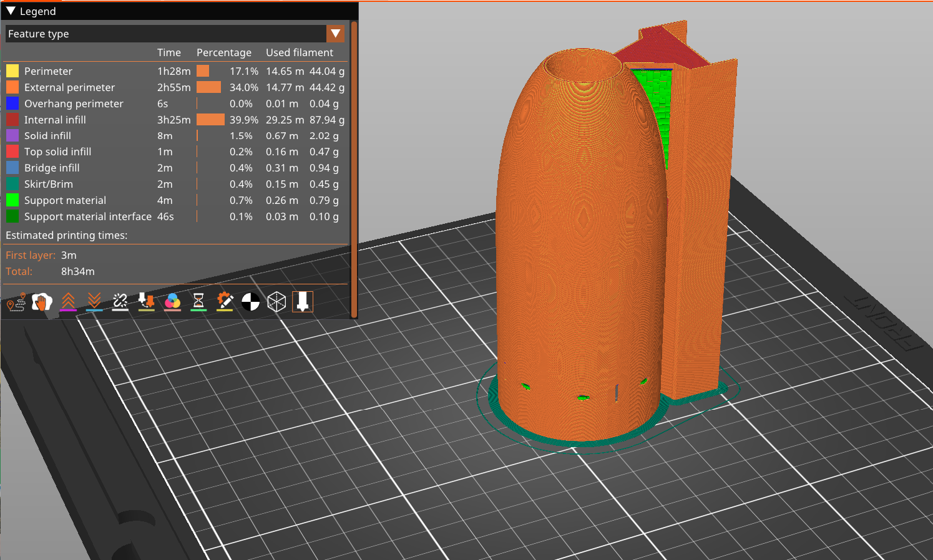Screen dimensions: 933x560
Task: Toggle Tool changes icon
Action: click(146, 302)
